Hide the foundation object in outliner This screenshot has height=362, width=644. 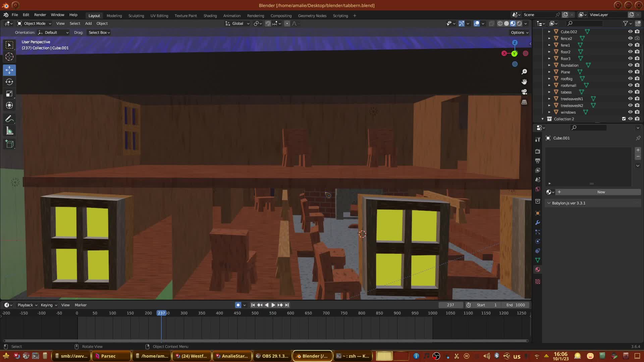point(630,65)
